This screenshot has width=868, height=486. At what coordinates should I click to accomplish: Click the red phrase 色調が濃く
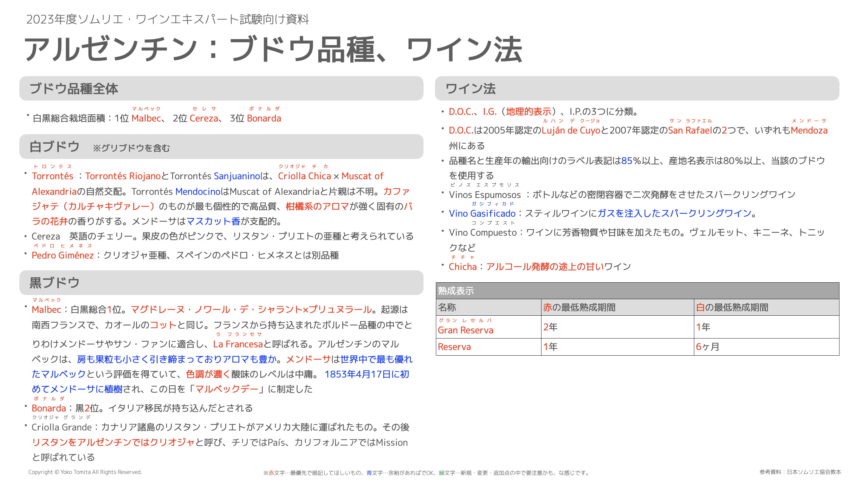tap(208, 374)
